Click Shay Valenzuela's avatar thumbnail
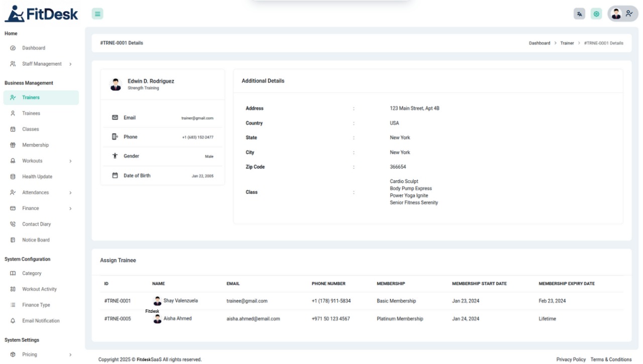 pyautogui.click(x=158, y=301)
